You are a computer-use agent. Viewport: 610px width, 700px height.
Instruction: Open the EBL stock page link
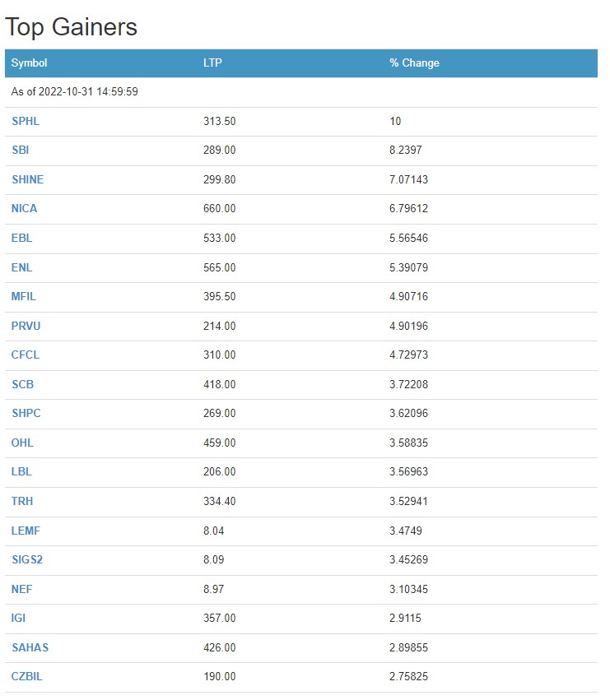(x=22, y=238)
